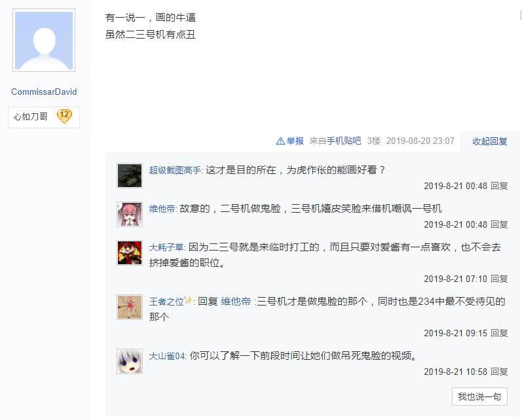Open the 大耗子草 username link

pyautogui.click(x=166, y=247)
